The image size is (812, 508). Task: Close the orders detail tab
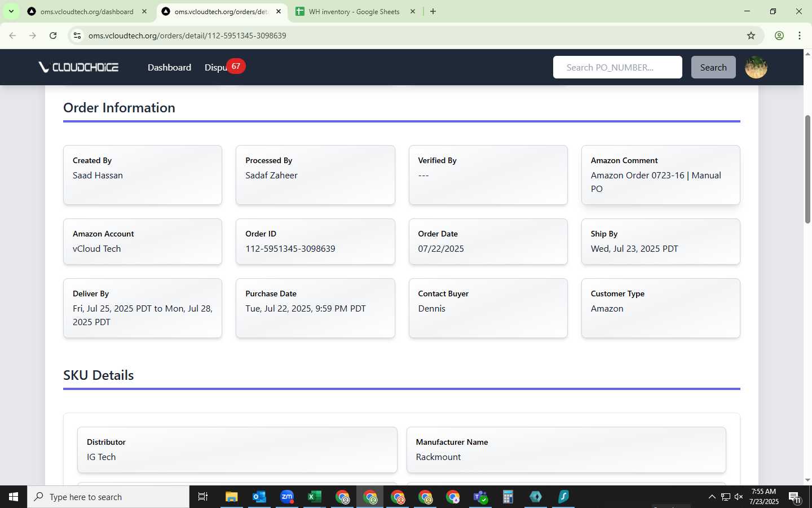(x=279, y=11)
